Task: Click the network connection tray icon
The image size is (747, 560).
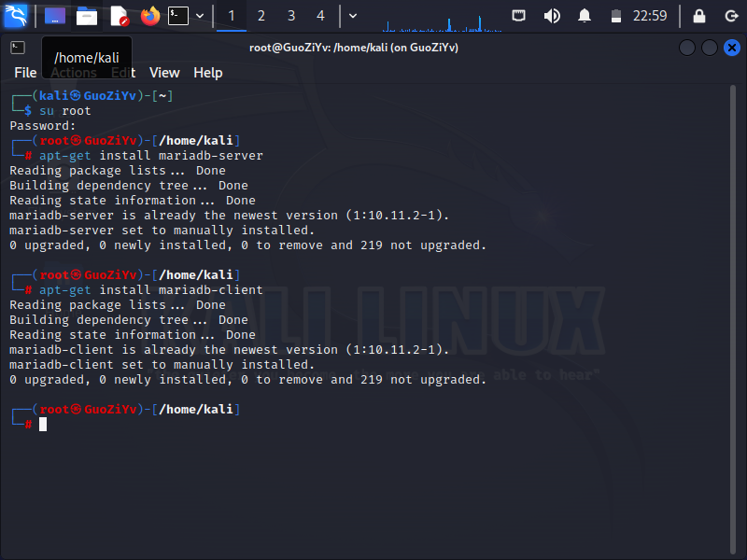Action: point(519,16)
